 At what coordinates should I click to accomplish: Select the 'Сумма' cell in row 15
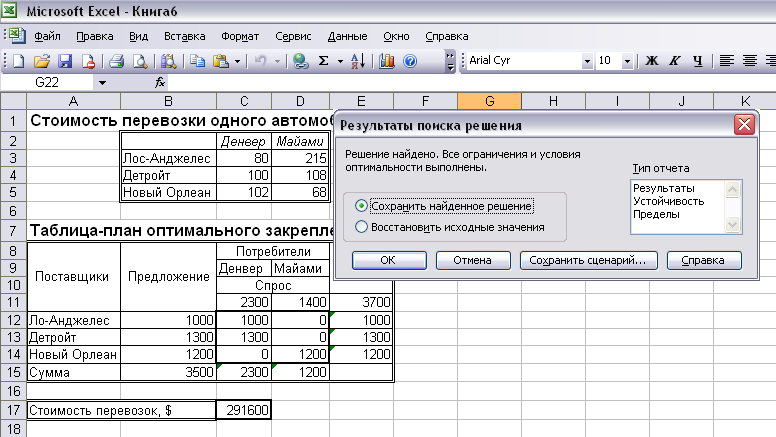73,372
